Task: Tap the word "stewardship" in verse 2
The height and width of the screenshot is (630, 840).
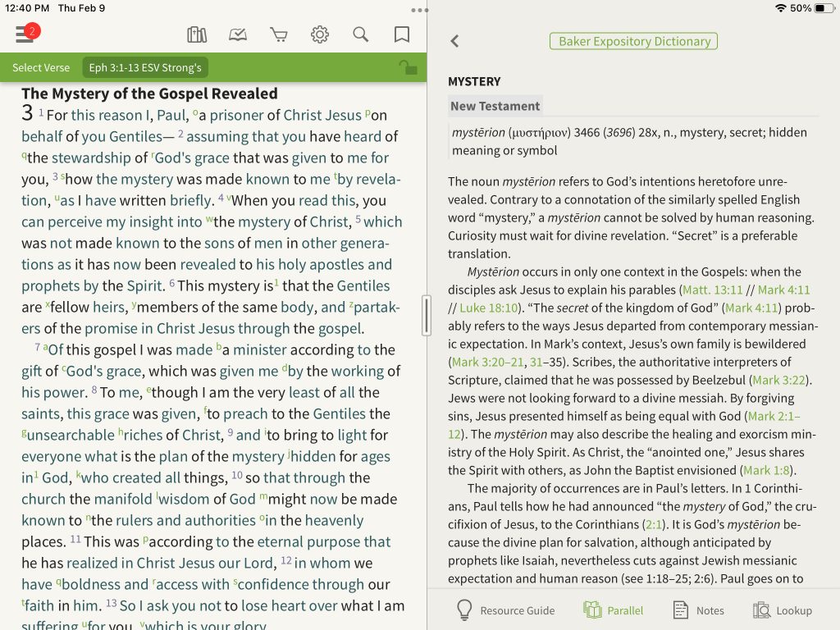Action: coord(91,158)
